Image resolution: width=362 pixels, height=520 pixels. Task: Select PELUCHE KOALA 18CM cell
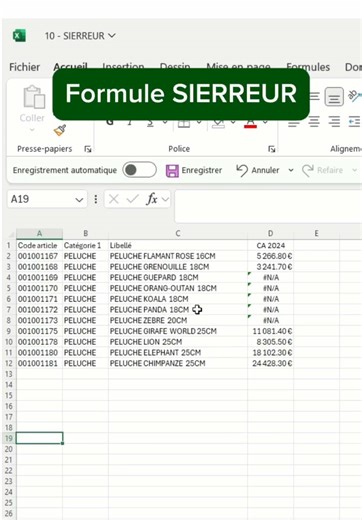(178, 299)
